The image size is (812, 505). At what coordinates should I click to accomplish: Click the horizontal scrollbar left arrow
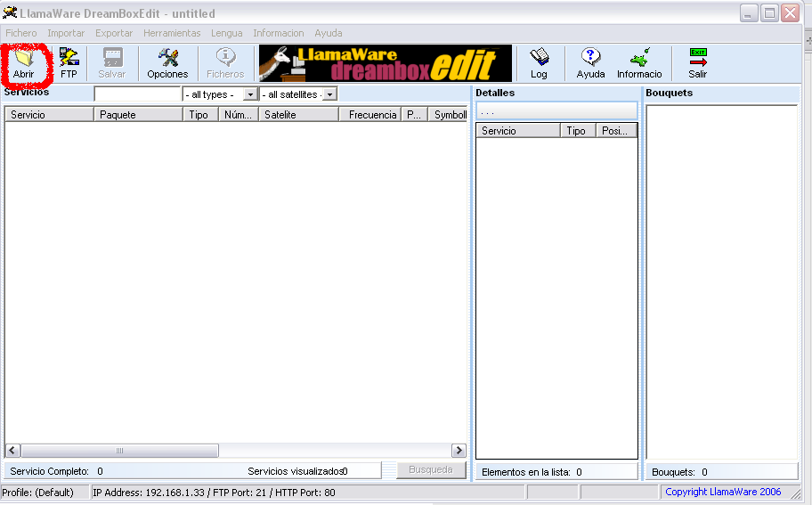pyautogui.click(x=13, y=451)
